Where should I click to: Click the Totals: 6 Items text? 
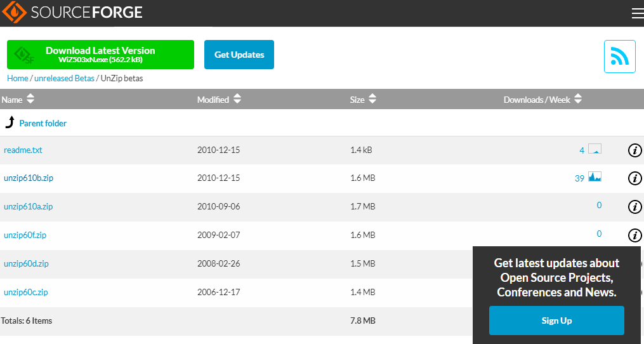point(27,321)
